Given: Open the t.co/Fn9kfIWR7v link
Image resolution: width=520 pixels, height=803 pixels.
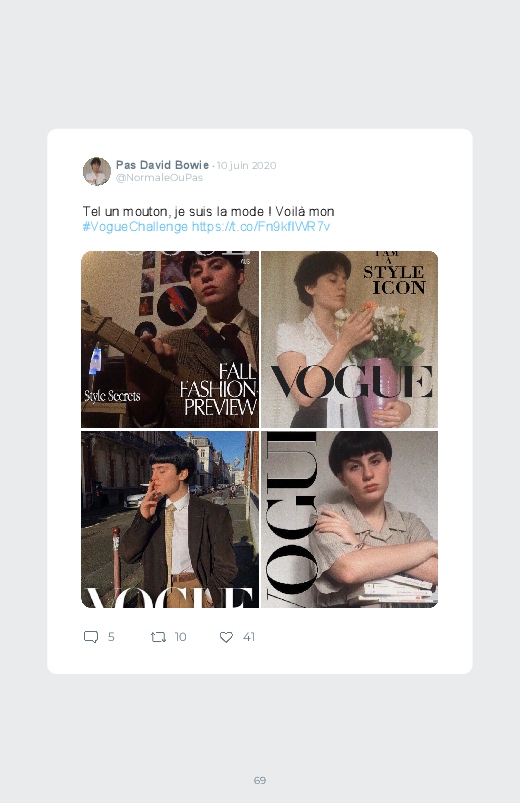Looking at the screenshot, I should (x=261, y=226).
